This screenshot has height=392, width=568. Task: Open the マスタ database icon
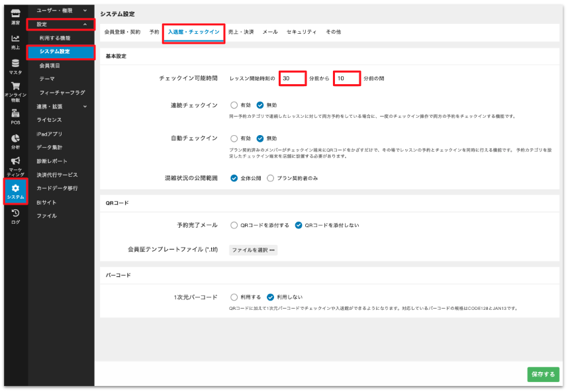coord(15,66)
